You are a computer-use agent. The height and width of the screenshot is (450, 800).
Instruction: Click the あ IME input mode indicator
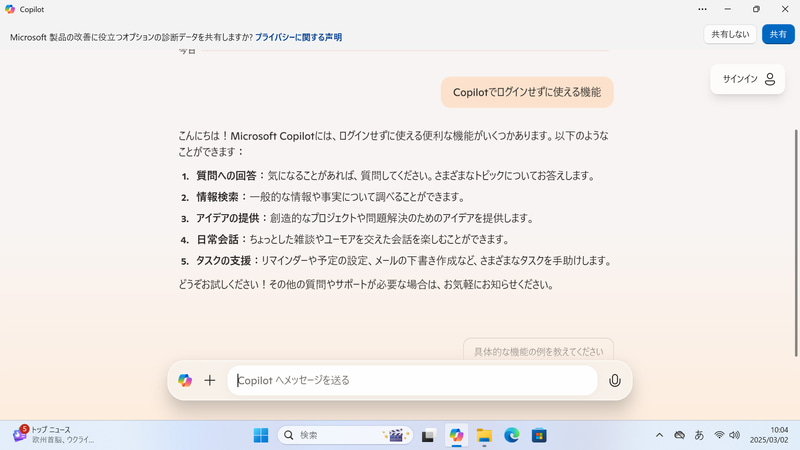(699, 435)
